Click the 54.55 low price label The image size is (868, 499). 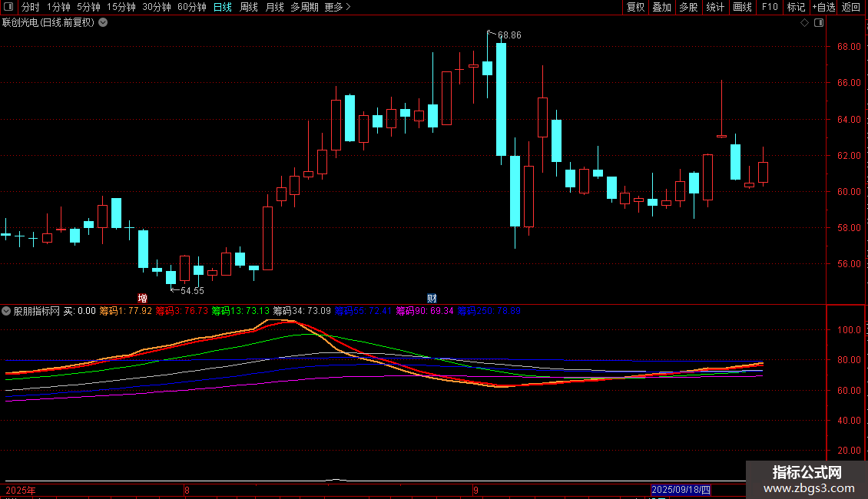[192, 291]
